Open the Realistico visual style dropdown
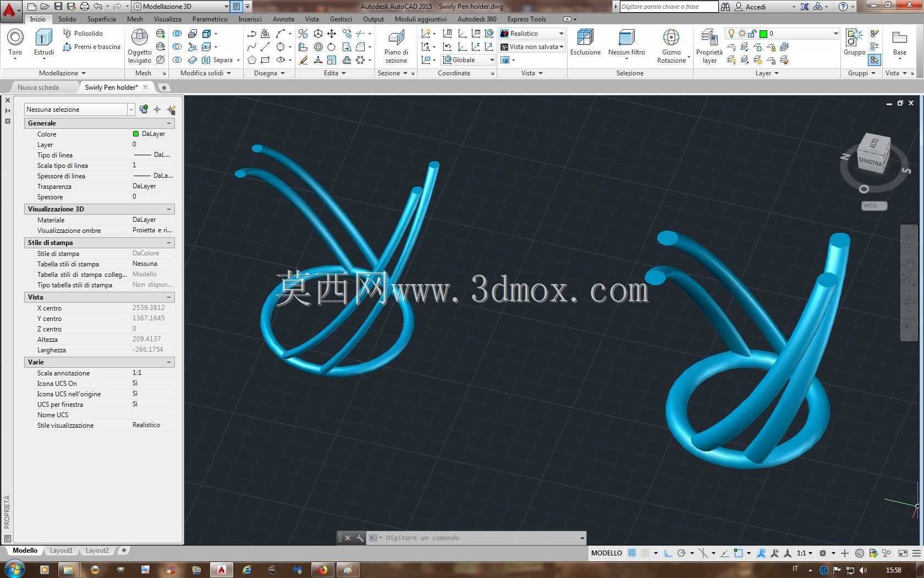 click(x=532, y=34)
